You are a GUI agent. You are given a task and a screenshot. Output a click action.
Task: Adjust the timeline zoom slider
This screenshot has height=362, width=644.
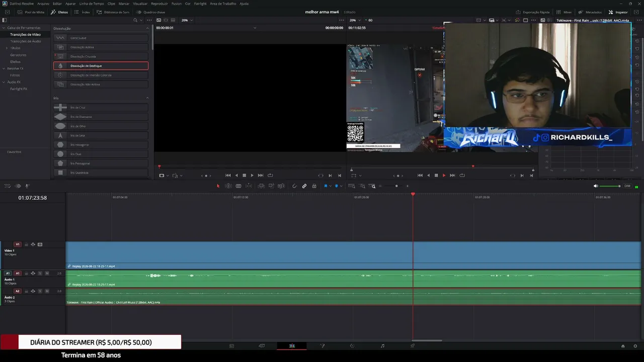[x=396, y=186]
